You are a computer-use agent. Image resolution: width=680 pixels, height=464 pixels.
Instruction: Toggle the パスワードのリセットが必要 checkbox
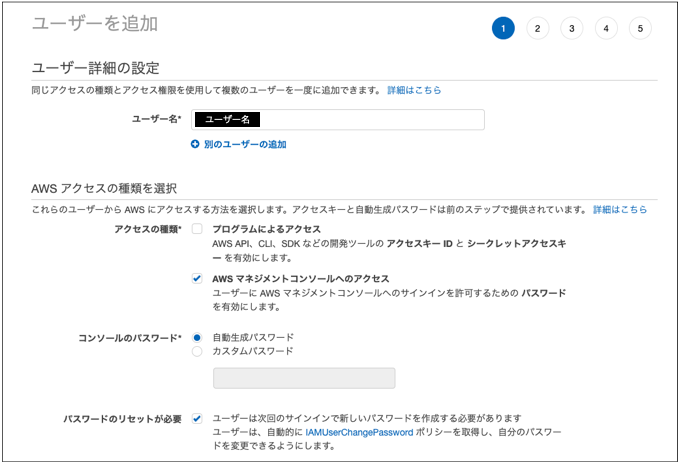point(197,418)
